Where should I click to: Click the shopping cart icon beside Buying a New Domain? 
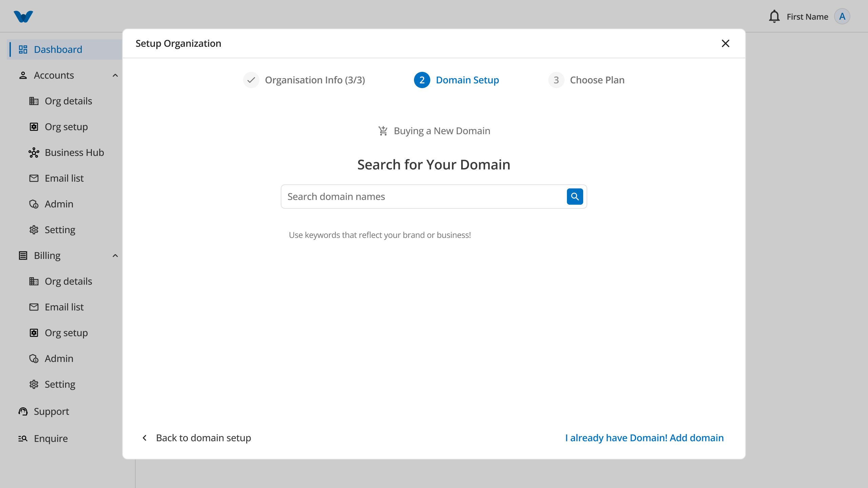point(383,131)
